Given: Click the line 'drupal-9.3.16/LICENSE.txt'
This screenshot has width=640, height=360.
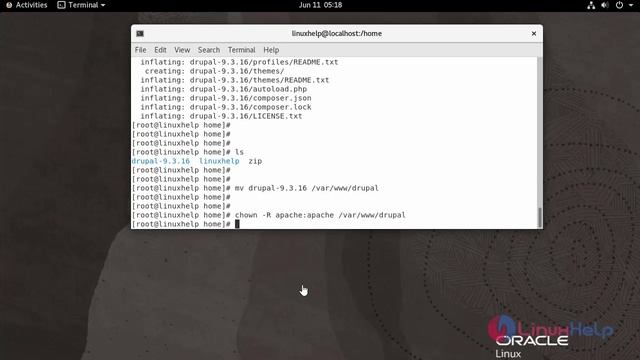Looking at the screenshot, I should pos(246,116).
